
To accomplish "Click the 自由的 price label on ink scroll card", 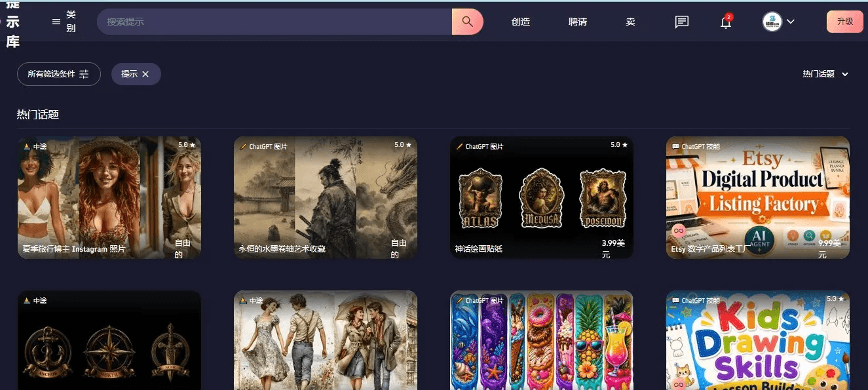I will pyautogui.click(x=399, y=249).
